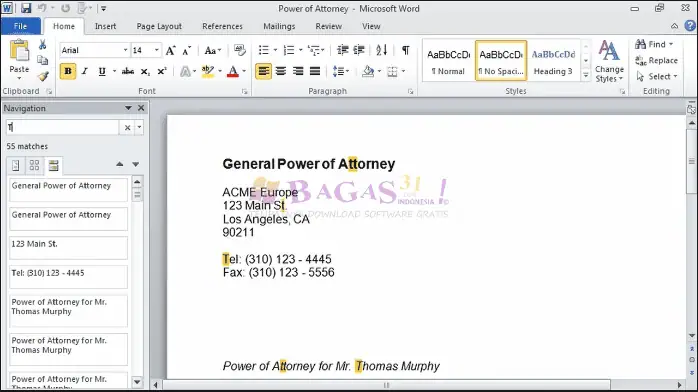Apply Strikethrough formatting

(x=128, y=71)
